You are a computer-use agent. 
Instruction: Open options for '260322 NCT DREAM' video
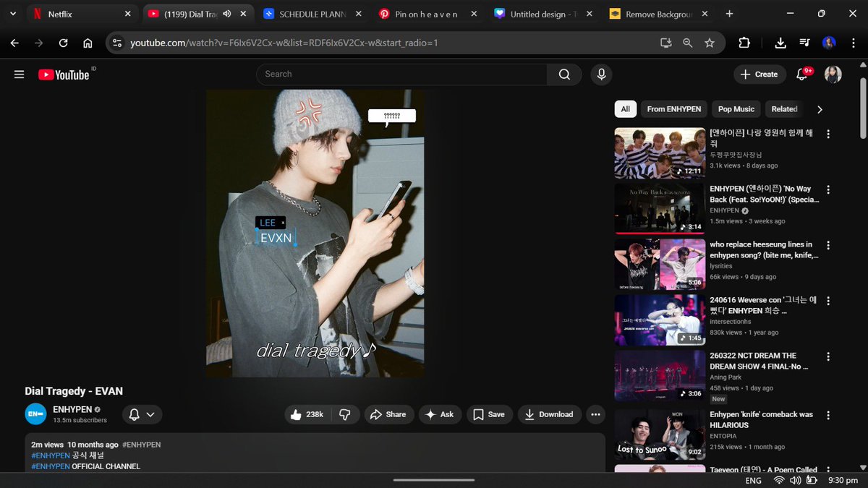[828, 356]
